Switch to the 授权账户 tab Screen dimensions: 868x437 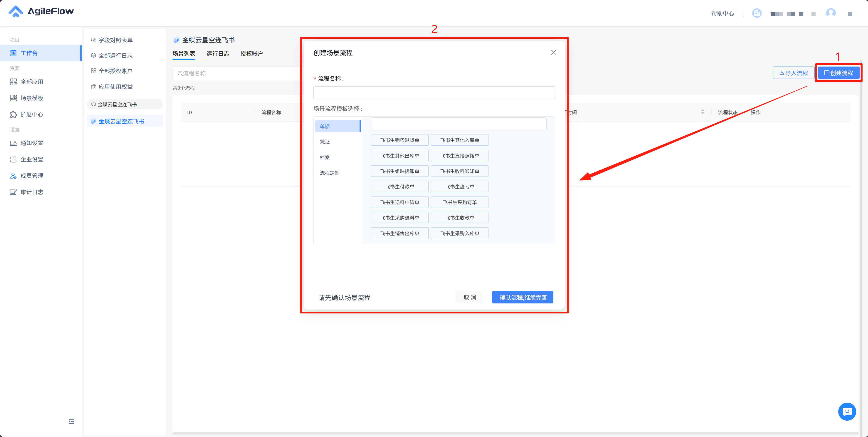pos(251,53)
